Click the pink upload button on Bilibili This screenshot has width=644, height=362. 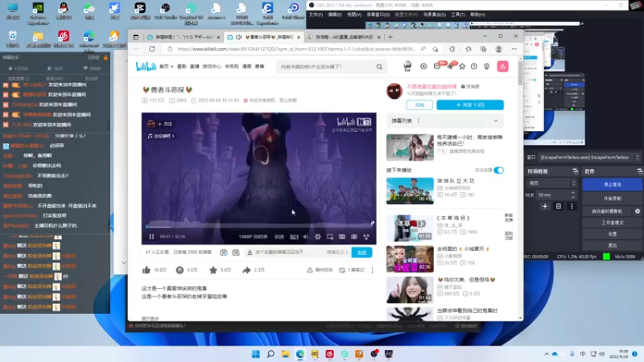(x=502, y=66)
